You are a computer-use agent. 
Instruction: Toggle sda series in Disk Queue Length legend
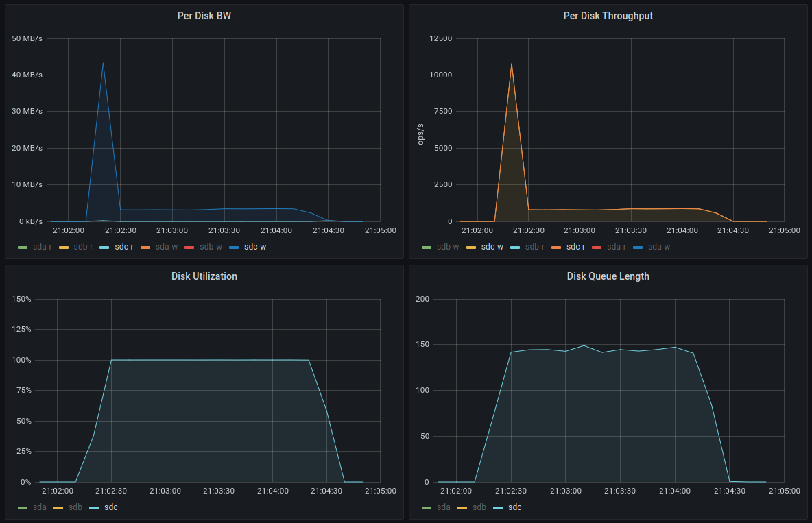pos(444,507)
